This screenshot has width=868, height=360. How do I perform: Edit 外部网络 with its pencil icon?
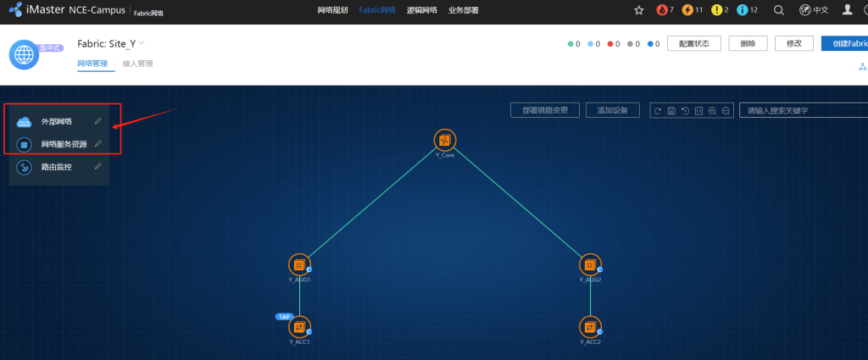coord(98,121)
